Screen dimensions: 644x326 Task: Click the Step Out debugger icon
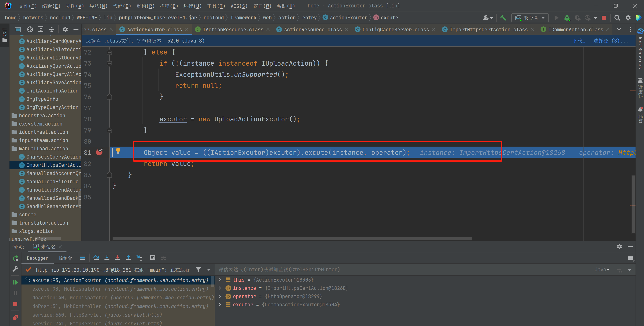tap(128, 258)
